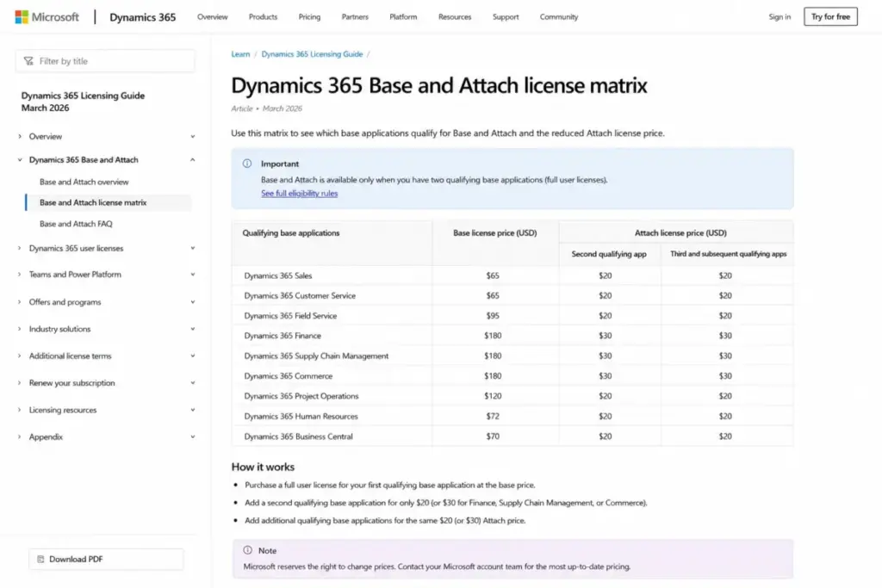The image size is (882, 588).
Task: Click the Note info icon
Action: coord(247,550)
